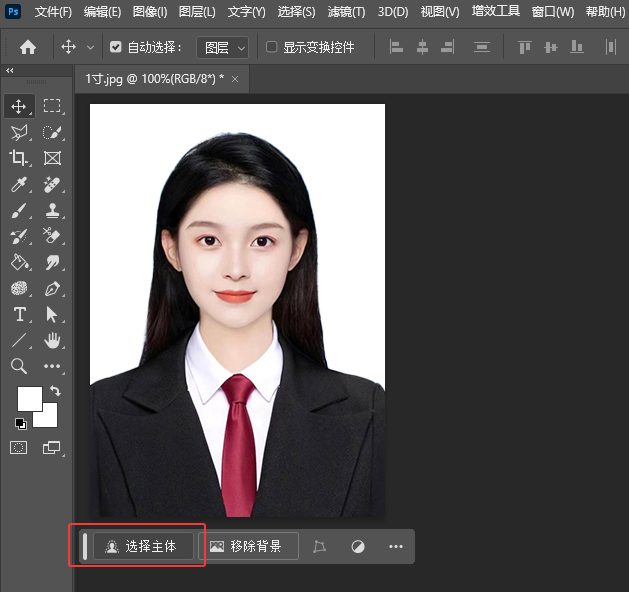Select the Rectangular Marquee tool

pos(52,106)
